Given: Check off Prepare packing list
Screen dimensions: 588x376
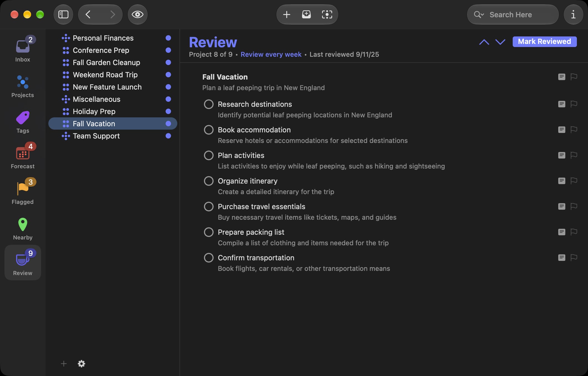Looking at the screenshot, I should 209,232.
